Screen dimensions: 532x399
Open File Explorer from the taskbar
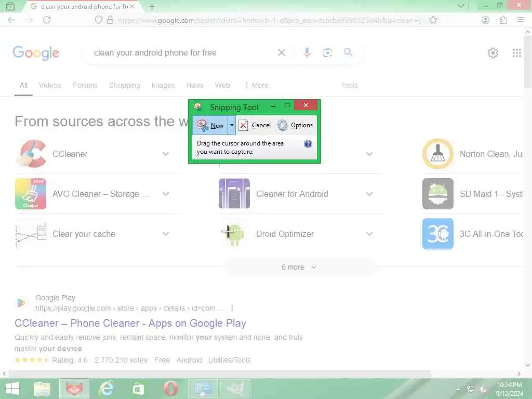[x=42, y=389]
